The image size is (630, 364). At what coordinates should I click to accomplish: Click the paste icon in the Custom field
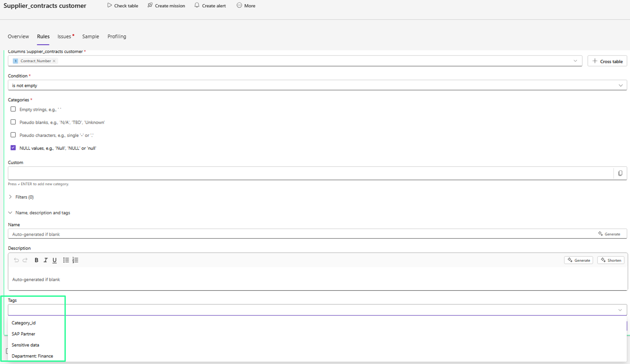coord(620,173)
